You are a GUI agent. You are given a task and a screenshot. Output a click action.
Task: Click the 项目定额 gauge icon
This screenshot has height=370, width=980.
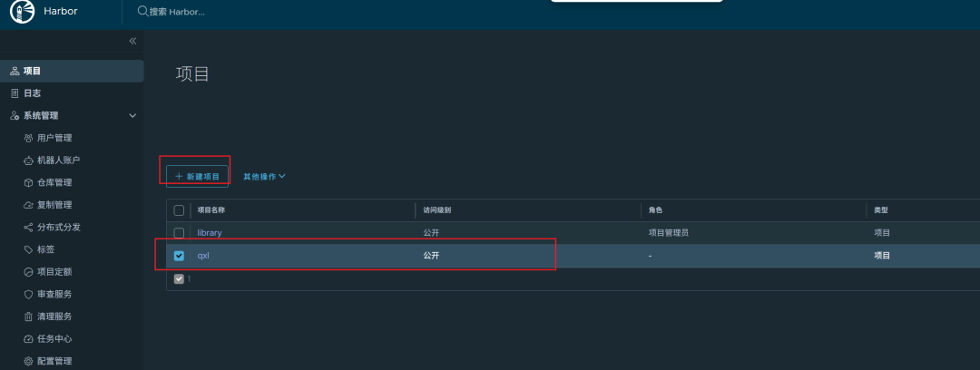pyautogui.click(x=28, y=272)
